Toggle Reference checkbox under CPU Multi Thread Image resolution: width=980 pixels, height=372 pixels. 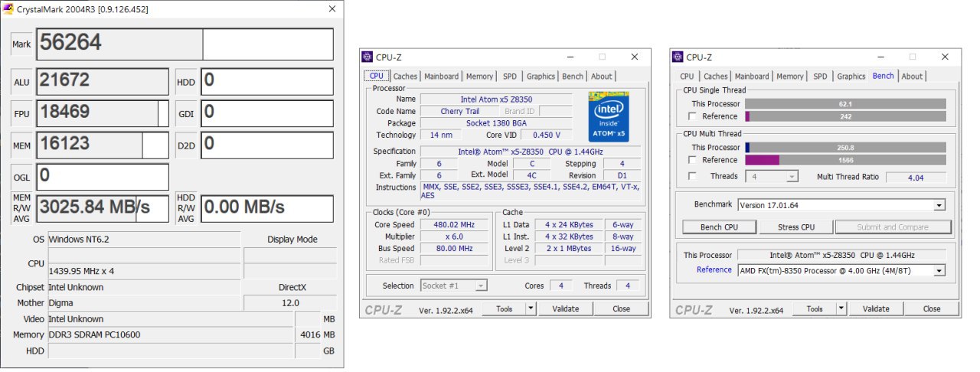693,160
